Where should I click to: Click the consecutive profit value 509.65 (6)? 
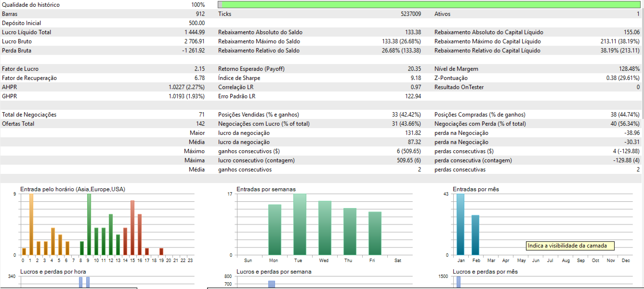pyautogui.click(x=409, y=160)
